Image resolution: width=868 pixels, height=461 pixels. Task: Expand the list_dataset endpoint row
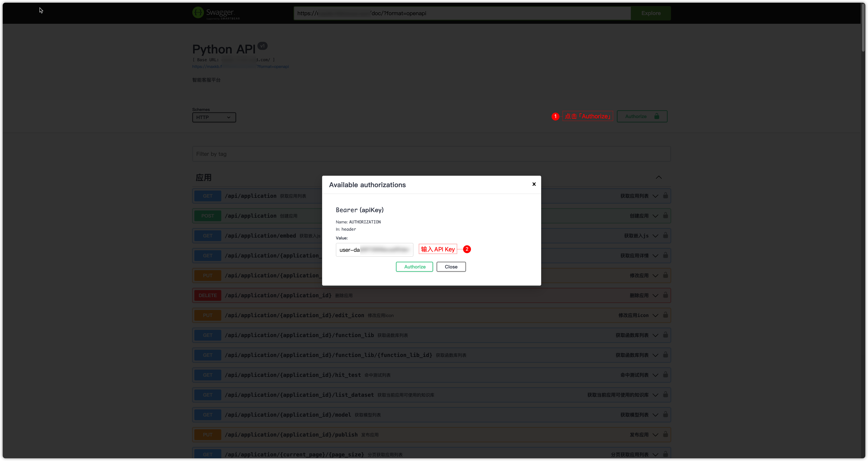click(655, 395)
